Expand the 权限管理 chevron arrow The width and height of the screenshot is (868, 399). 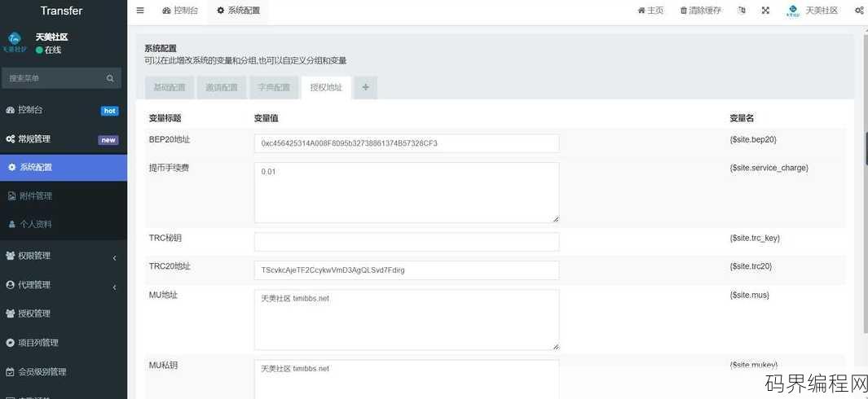coord(115,258)
